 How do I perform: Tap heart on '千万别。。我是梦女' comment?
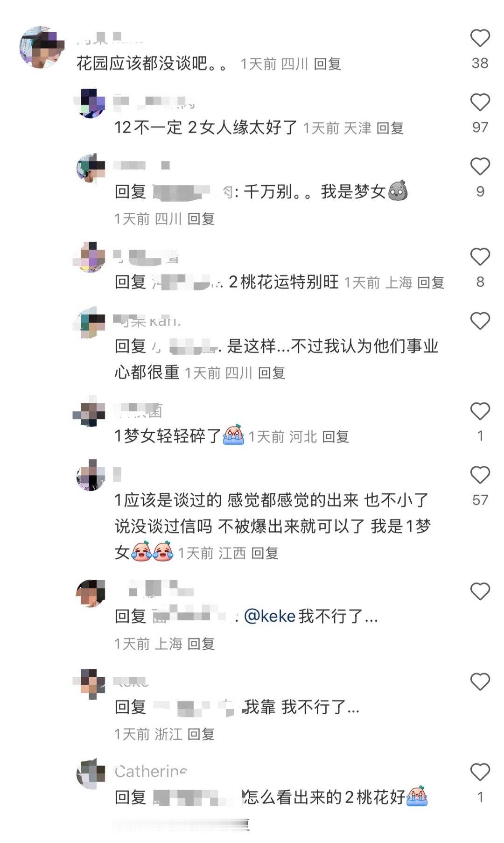click(x=480, y=167)
